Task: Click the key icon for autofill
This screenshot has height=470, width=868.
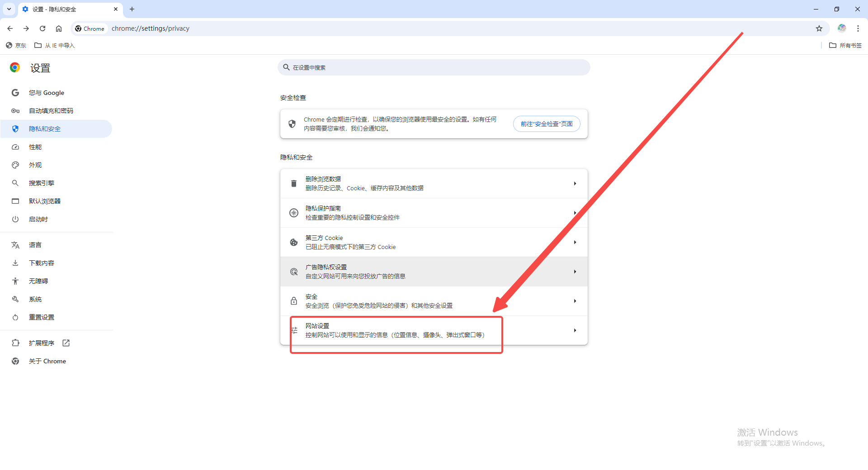Action: pos(15,111)
